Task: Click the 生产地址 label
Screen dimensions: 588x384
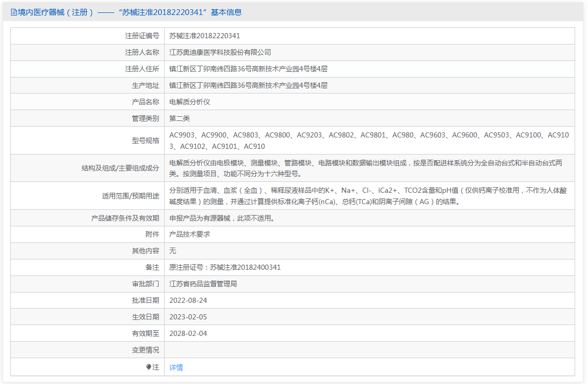Action: pos(146,85)
